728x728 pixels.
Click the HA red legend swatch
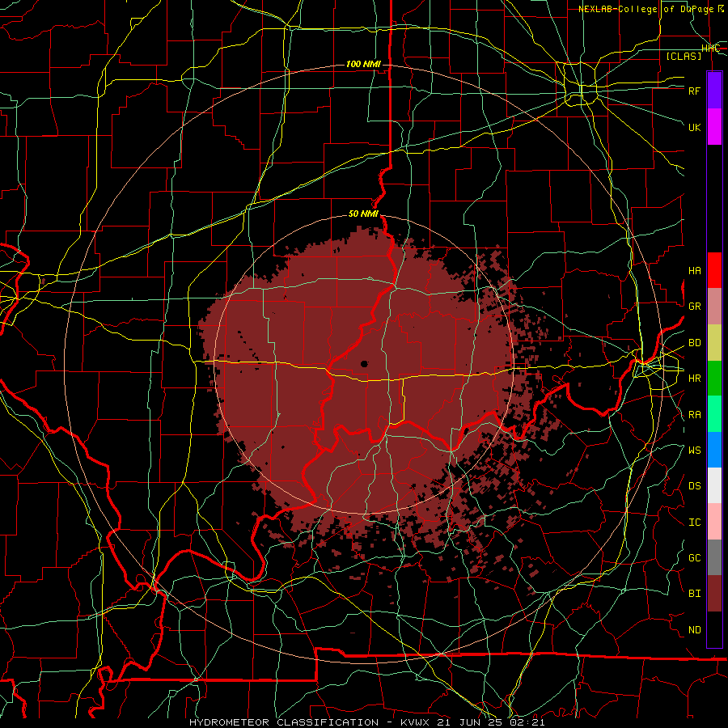pyautogui.click(x=714, y=270)
